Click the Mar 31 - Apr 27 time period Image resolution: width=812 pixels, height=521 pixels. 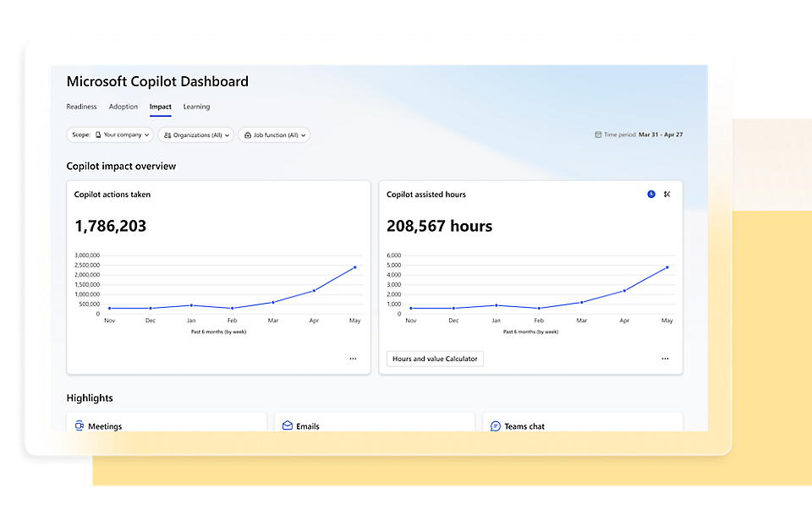(661, 134)
